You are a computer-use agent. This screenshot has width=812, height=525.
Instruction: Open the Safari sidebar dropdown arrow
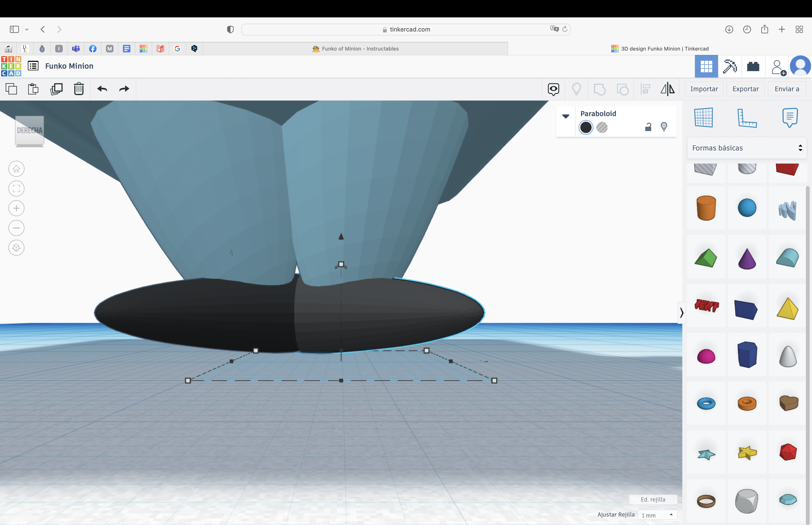point(27,29)
